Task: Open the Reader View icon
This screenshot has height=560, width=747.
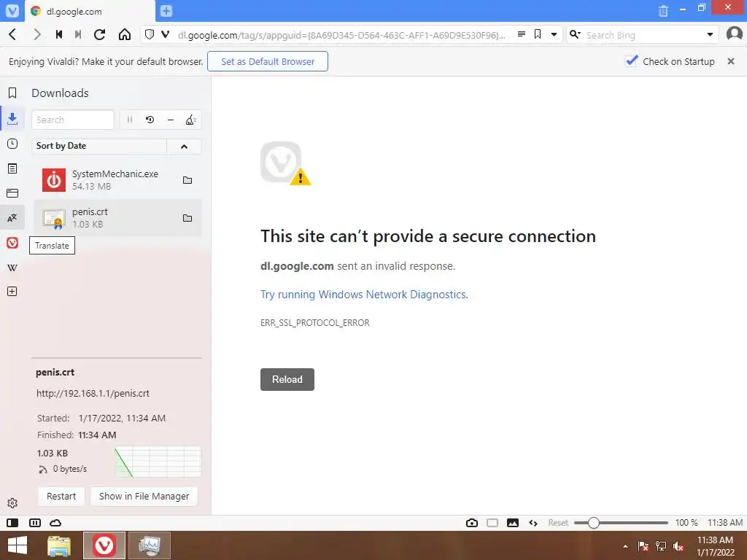Action: coord(521,34)
